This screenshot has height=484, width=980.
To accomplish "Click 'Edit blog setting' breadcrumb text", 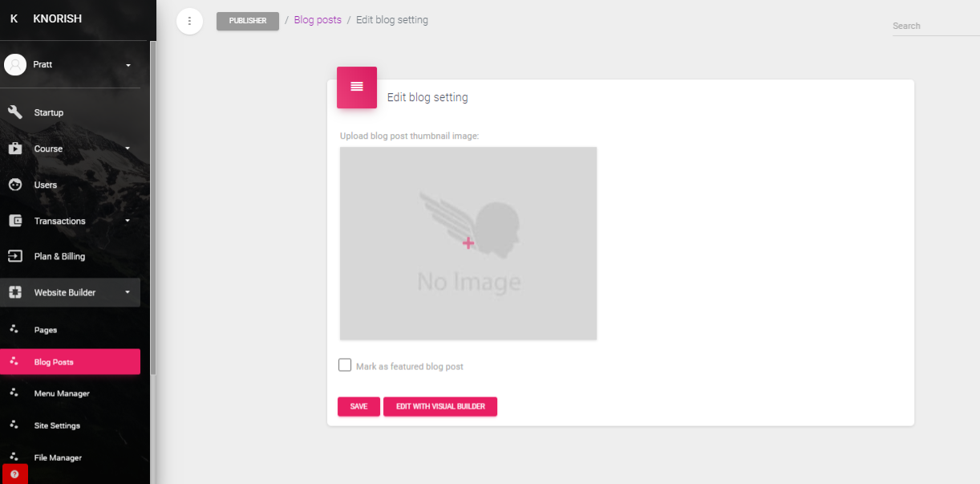I will pos(392,20).
